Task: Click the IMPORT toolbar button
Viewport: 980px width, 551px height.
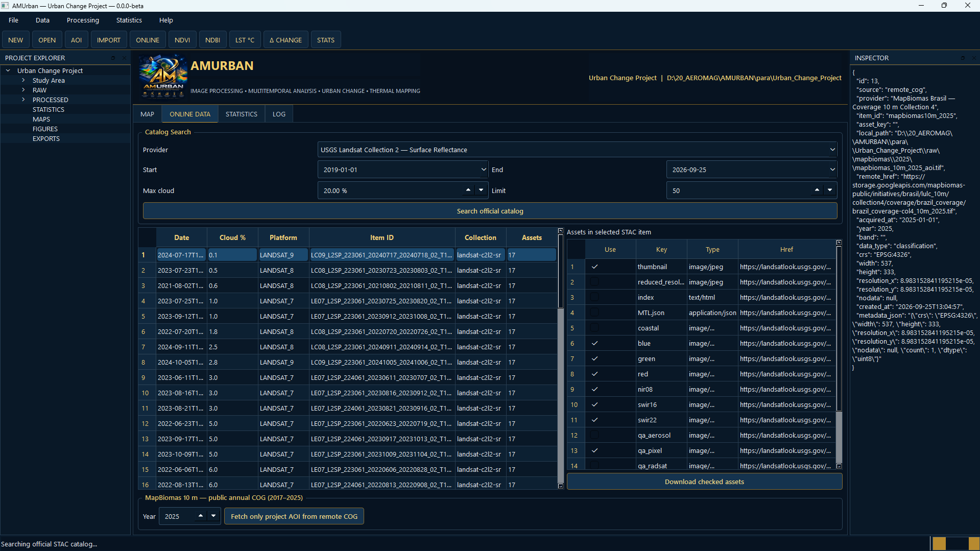Action: 109,40
